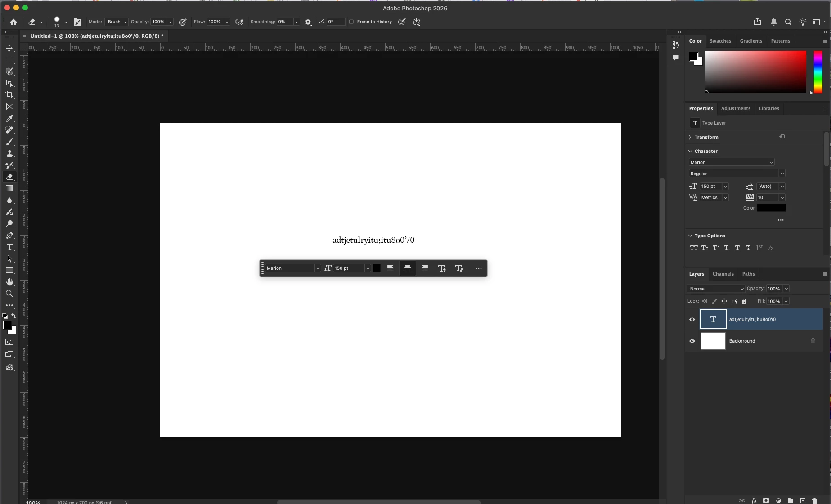Viewport: 831px width, 504px height.
Task: Switch to the Patterns tab
Action: click(780, 41)
